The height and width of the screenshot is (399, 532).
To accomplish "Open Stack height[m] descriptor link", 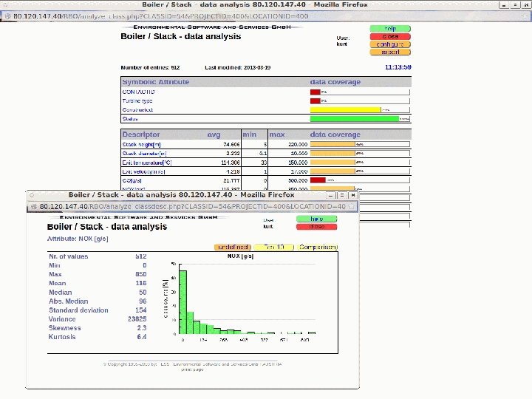I will point(141,145).
